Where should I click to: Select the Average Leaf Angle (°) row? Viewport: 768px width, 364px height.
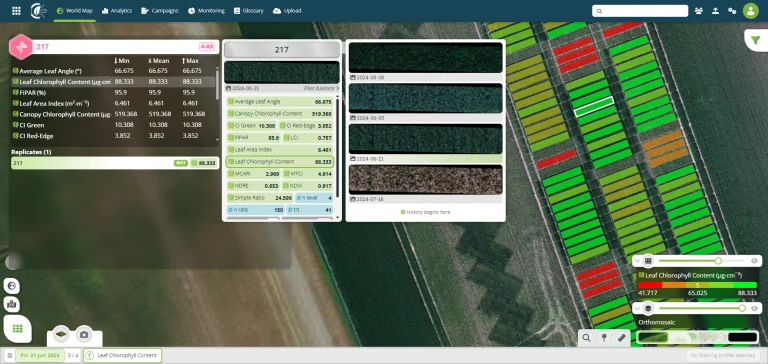point(114,71)
